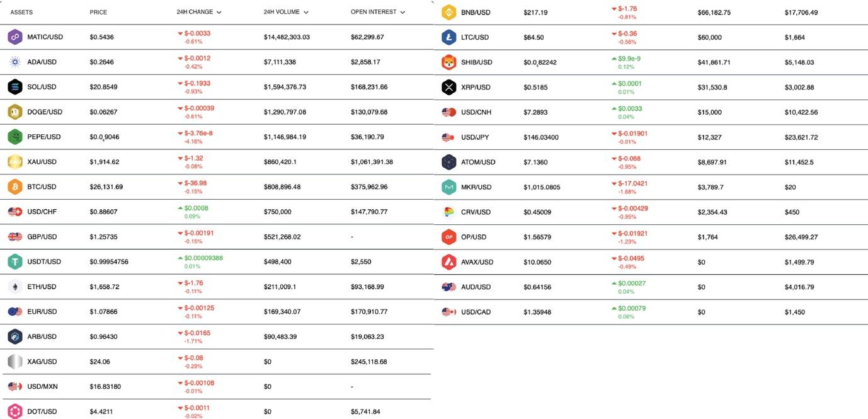Viewport: 868px width, 419px height.
Task: Open the XAU/USD gold market
Action: coord(42,162)
